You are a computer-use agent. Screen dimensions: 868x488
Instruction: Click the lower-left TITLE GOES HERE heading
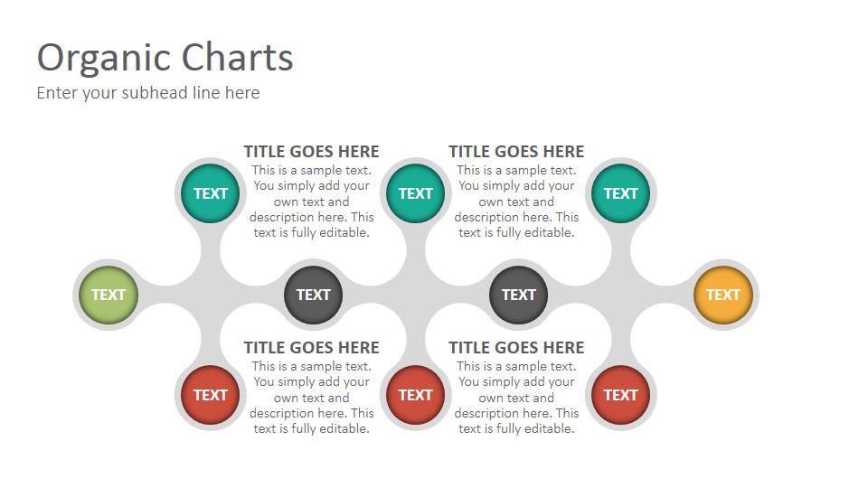point(312,347)
